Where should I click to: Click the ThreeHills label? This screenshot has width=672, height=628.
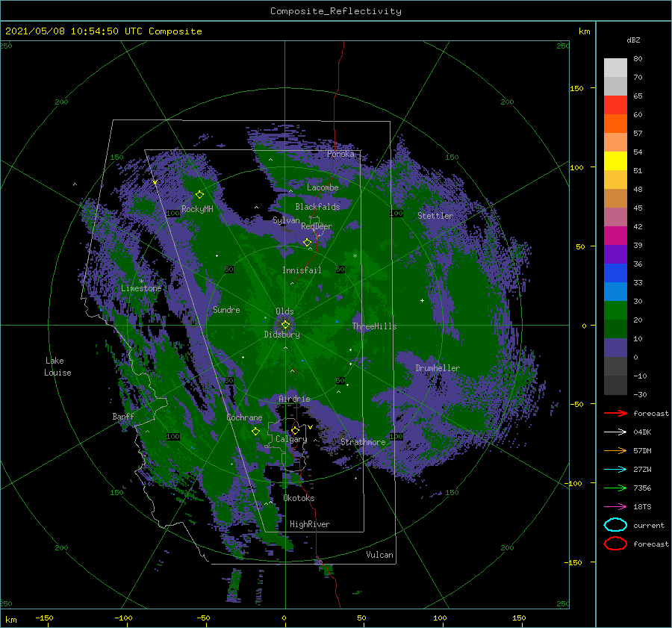(375, 326)
